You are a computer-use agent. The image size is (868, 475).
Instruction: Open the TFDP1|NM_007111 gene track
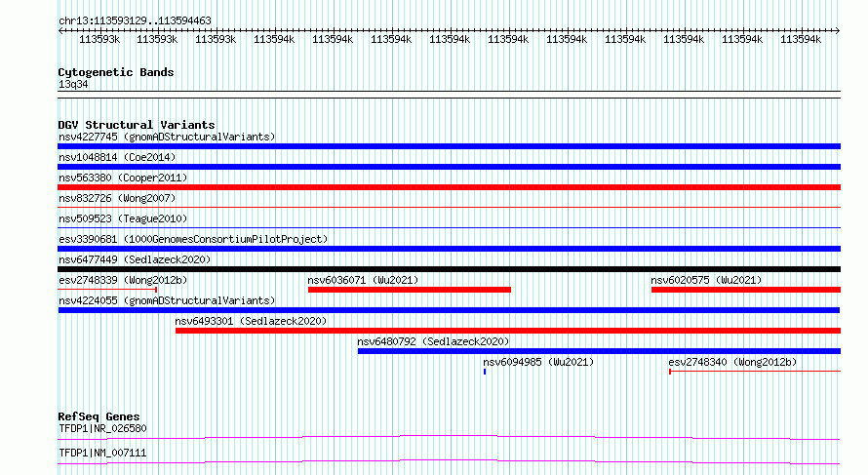pyautogui.click(x=449, y=462)
